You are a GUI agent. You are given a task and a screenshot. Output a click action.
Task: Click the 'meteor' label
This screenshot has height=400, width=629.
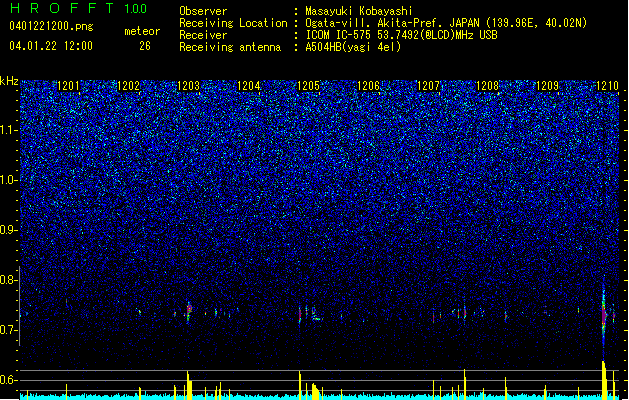pos(142,31)
